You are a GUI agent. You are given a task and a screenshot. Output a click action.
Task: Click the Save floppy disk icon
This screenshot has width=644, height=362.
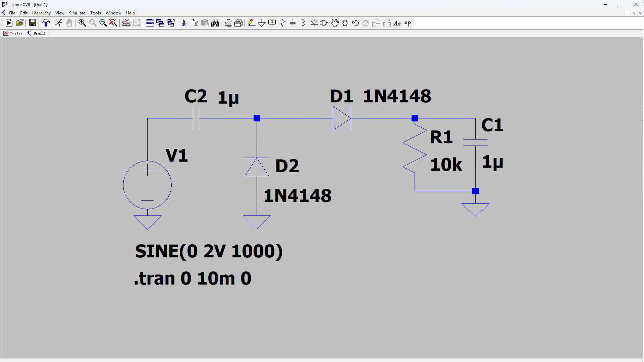coord(32,23)
